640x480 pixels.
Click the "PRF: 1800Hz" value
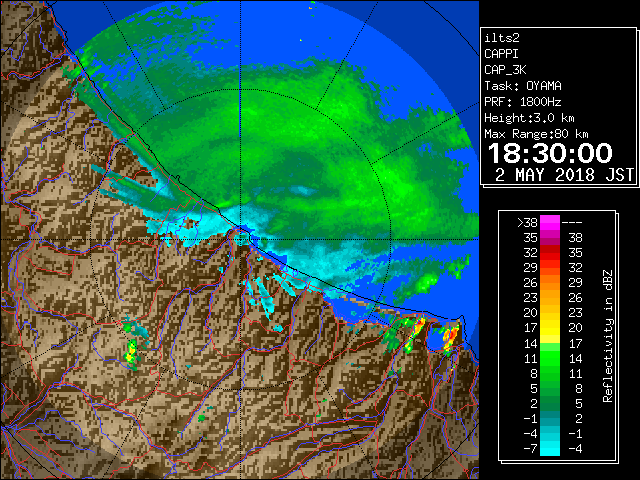click(x=523, y=102)
